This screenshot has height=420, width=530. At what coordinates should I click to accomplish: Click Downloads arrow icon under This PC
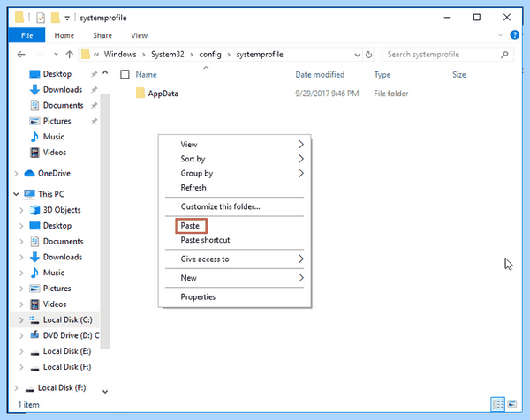34,258
